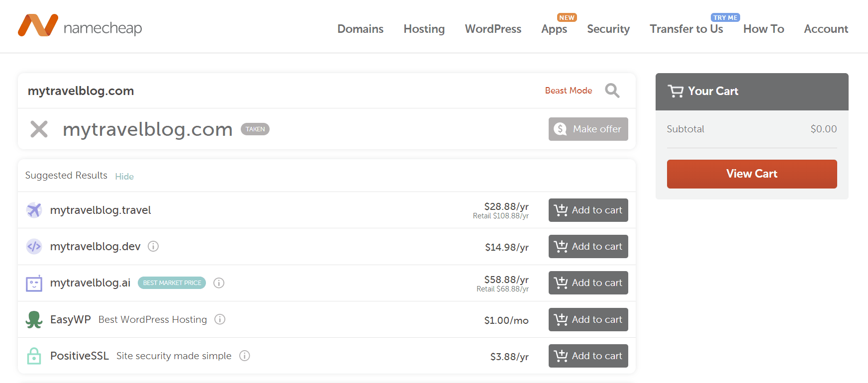This screenshot has height=383, width=868.
Task: Click the $3.88/yr price
Action: (x=509, y=357)
